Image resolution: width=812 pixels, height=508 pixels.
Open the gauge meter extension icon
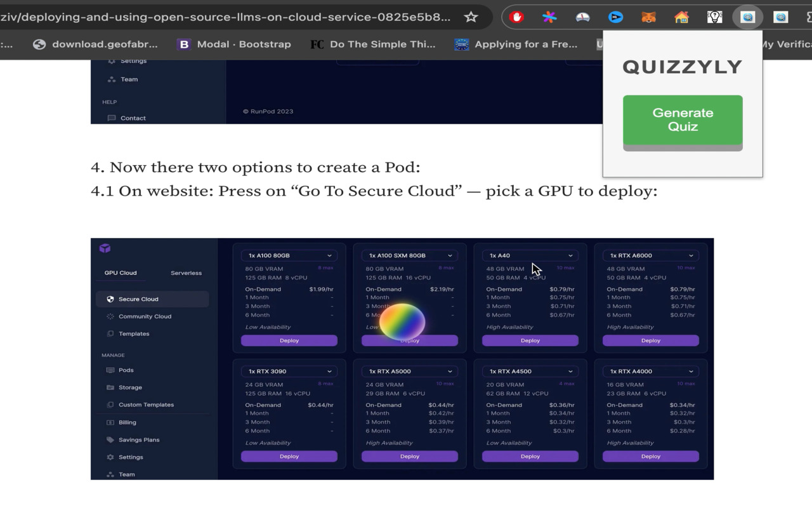click(582, 17)
